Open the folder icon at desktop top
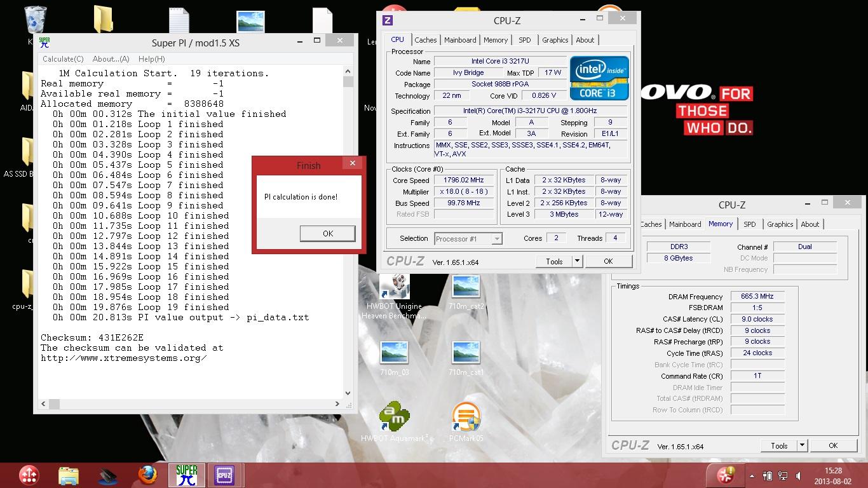Screen dimensions: 868x488 pos(103,19)
